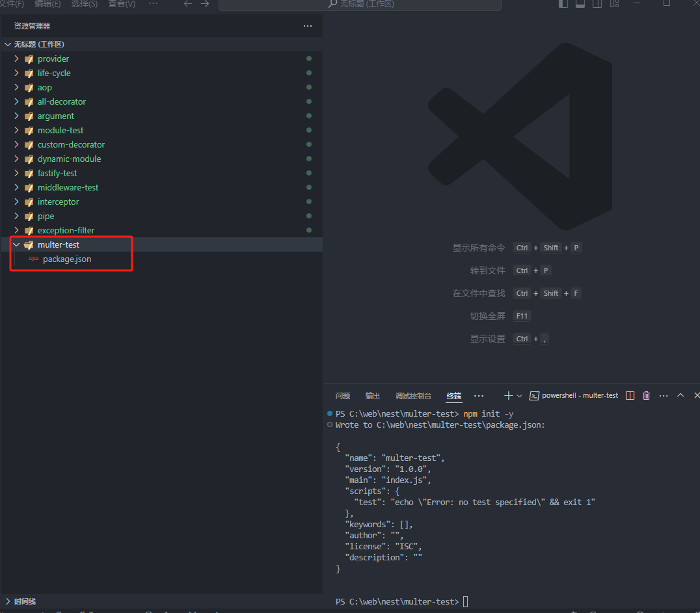Maximize the panel with the up chevron

point(680,395)
